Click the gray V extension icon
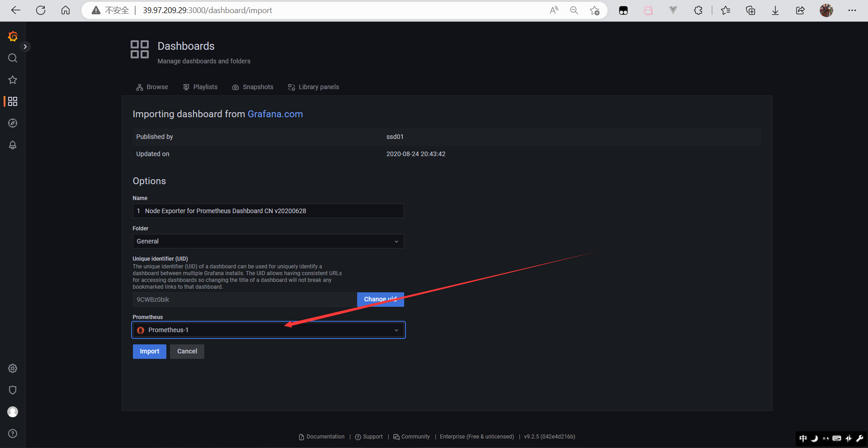 (x=673, y=10)
